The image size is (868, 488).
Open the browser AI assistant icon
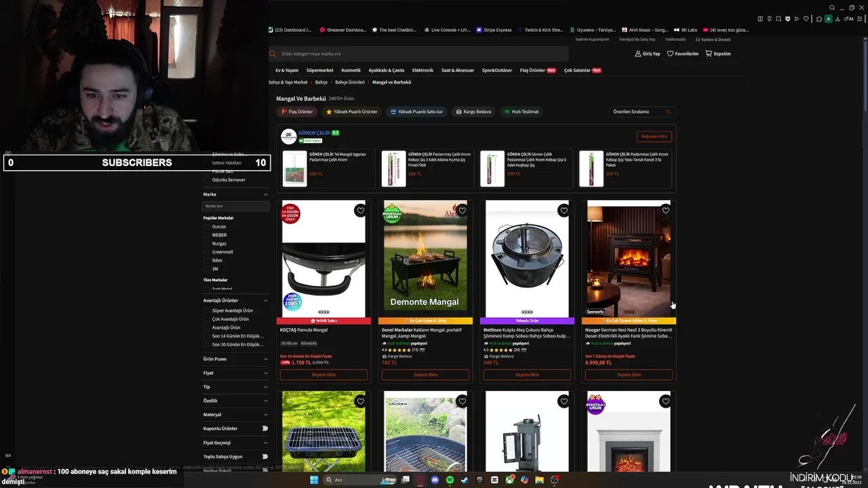point(849,19)
